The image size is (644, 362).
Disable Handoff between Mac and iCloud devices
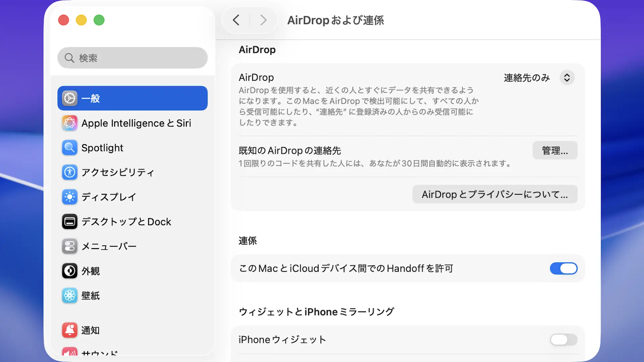[x=563, y=268]
